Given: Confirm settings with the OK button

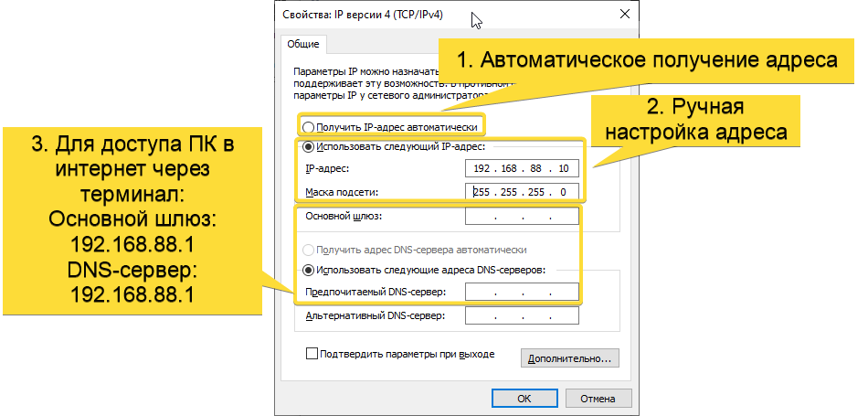Looking at the screenshot, I should tap(524, 399).
